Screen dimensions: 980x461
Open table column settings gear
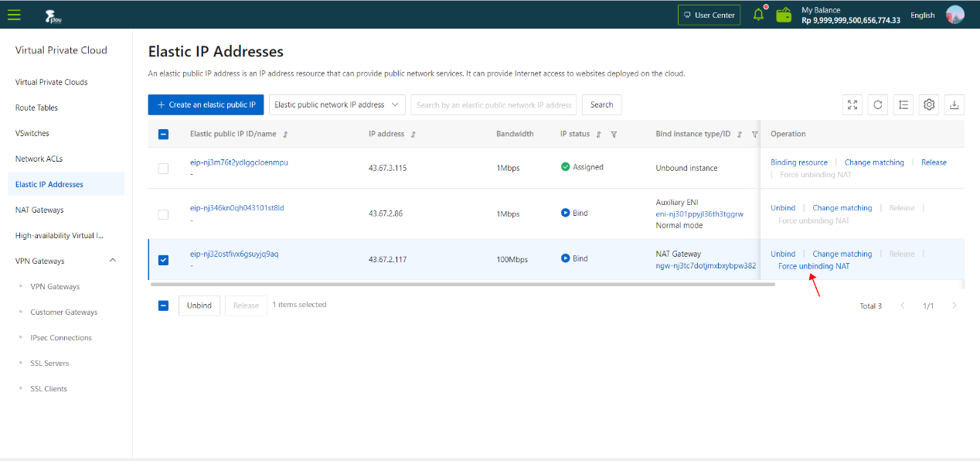tap(929, 105)
